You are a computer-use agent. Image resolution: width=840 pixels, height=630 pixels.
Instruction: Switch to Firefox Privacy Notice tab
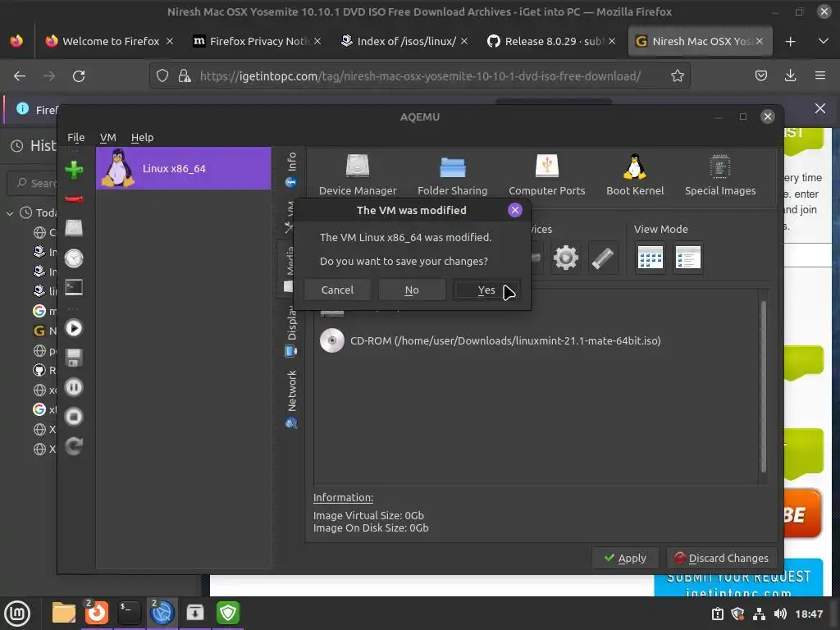pyautogui.click(x=257, y=41)
